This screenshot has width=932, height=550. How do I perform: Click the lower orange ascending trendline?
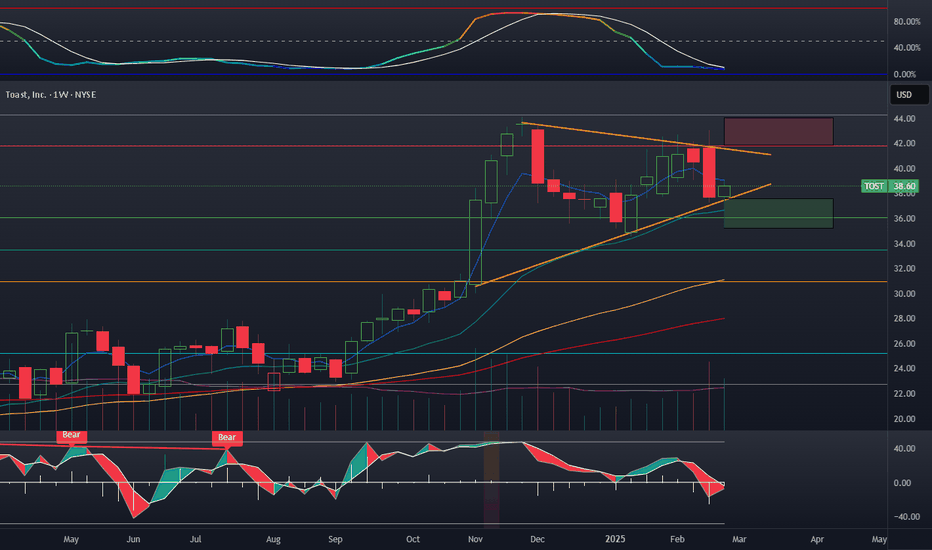[x=623, y=235]
